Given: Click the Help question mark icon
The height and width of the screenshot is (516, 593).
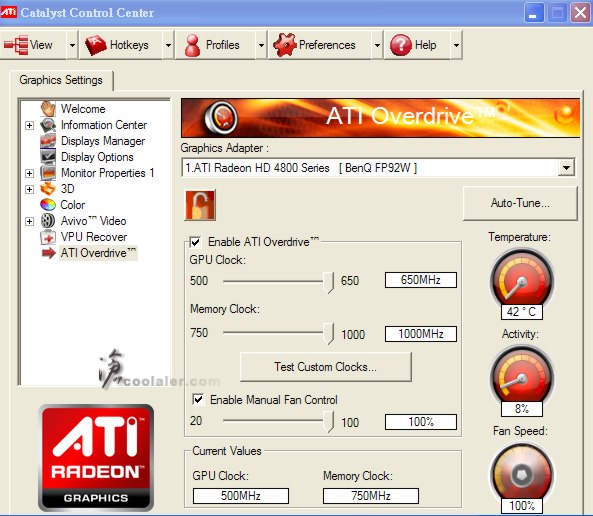Looking at the screenshot, I should [x=401, y=45].
